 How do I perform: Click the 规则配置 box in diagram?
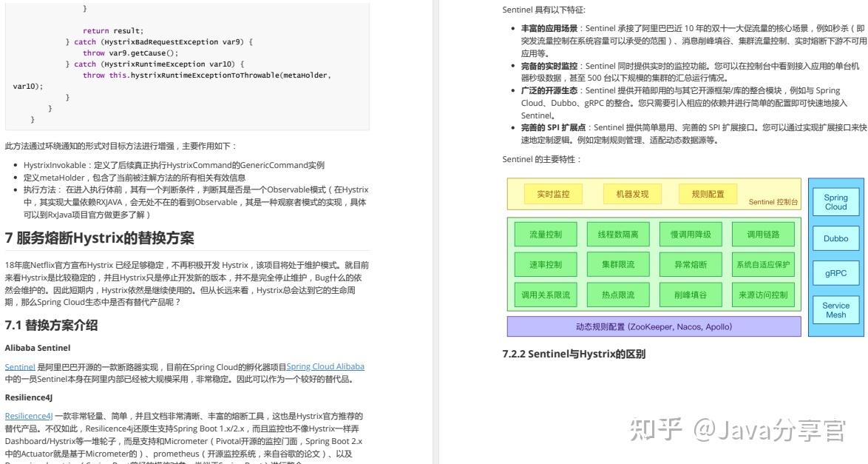(x=708, y=194)
